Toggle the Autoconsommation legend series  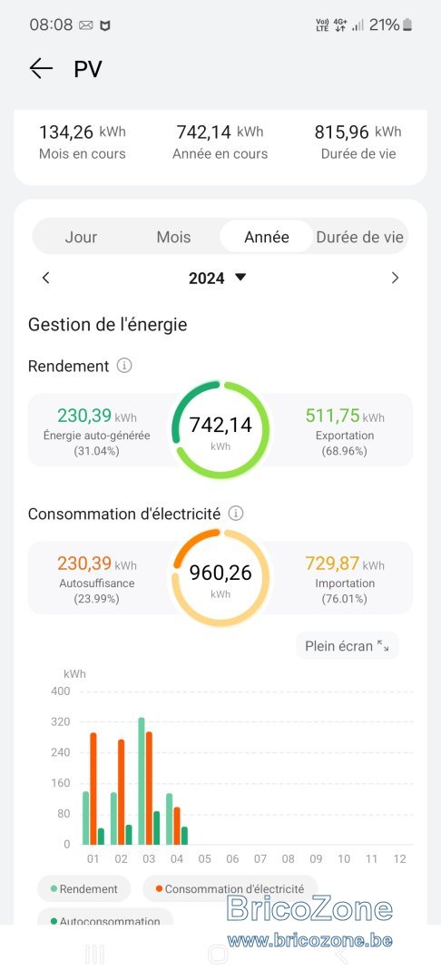pos(105,919)
